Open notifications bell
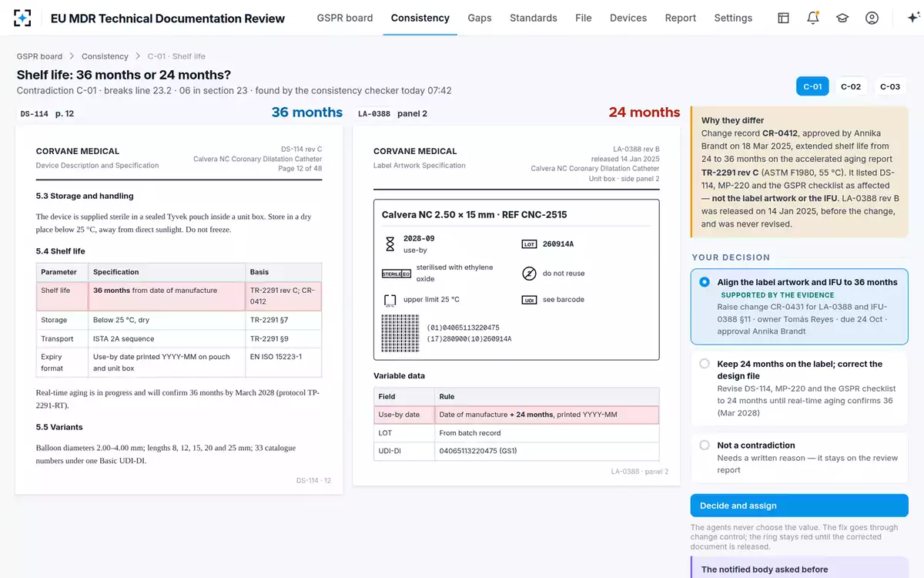Screen dimensions: 924x578 [x=812, y=18]
